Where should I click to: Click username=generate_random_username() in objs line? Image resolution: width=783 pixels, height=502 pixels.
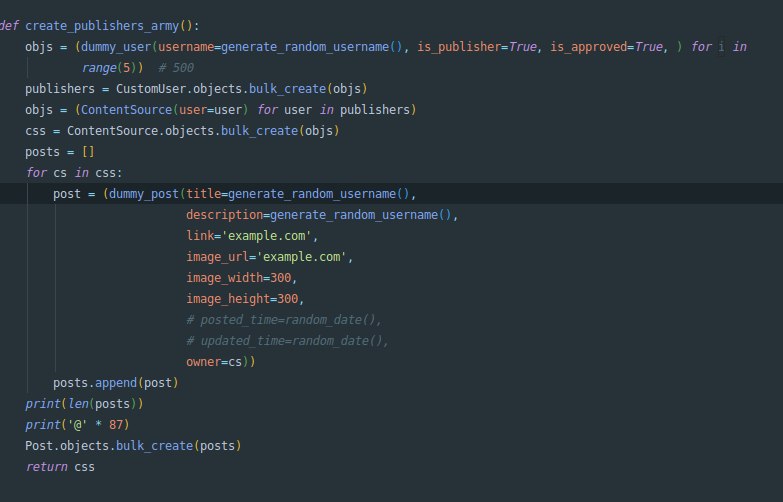(x=280, y=47)
